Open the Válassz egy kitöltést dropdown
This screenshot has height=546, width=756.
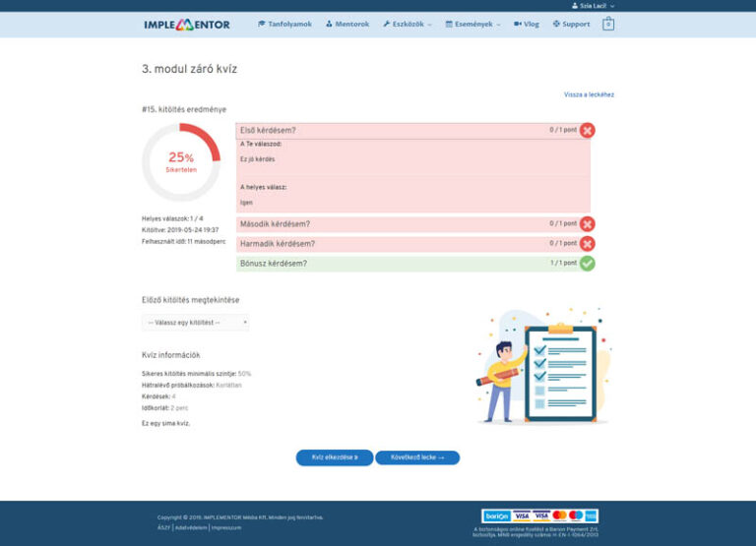(196, 323)
